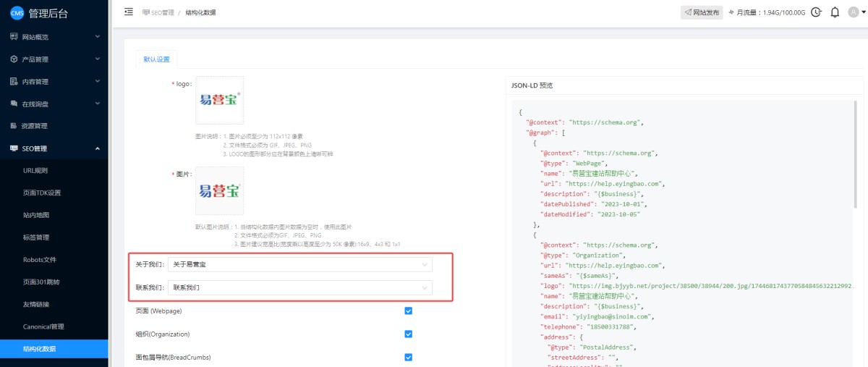This screenshot has width=868, height=367.
Task: Click the 在线询盘 chat icon
Action: point(14,104)
